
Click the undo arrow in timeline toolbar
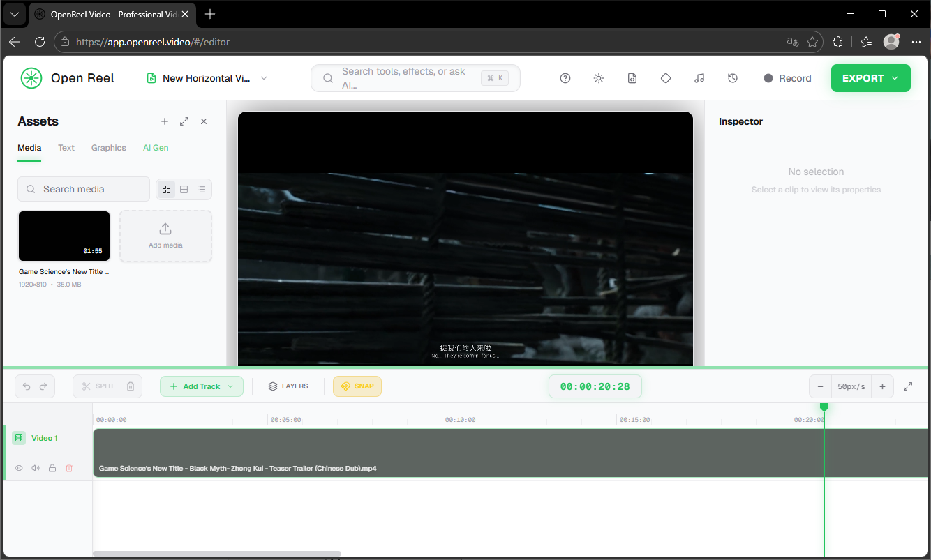tap(26, 386)
